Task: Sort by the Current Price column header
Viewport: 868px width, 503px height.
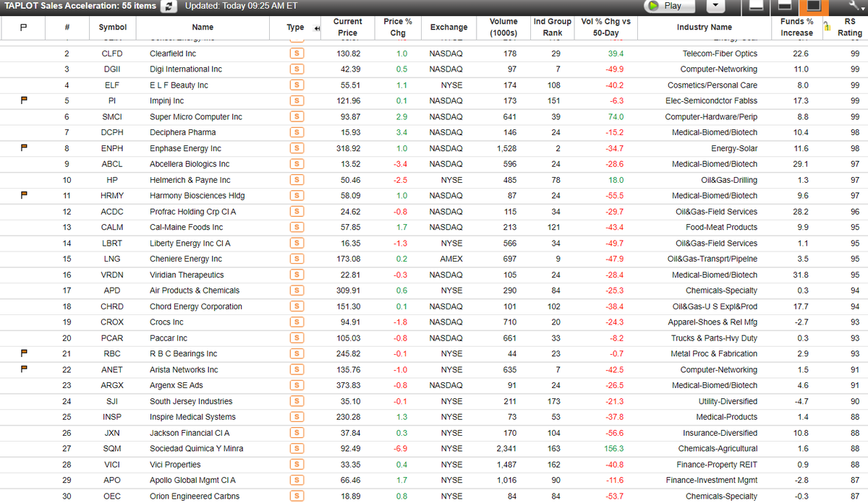Action: [x=348, y=27]
